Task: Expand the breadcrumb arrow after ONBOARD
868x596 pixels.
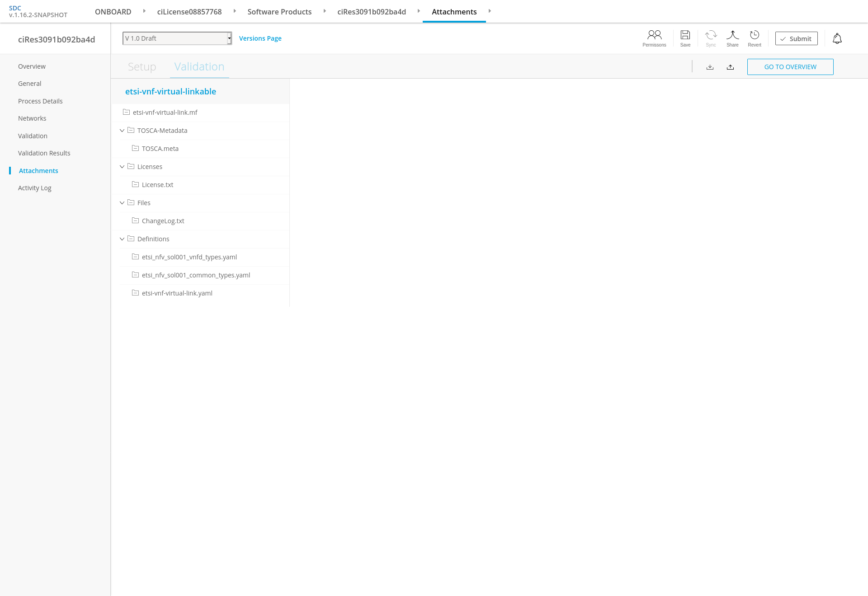Action: tap(144, 11)
